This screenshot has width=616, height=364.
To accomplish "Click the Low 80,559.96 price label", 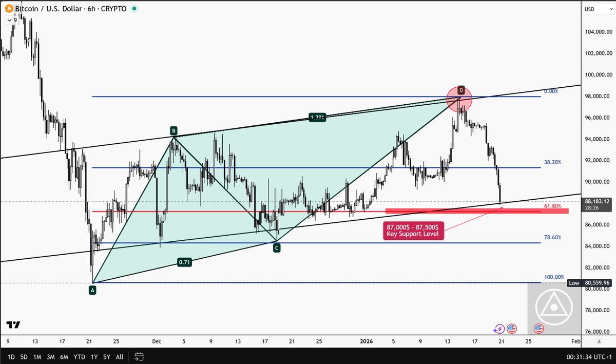I will (x=590, y=283).
